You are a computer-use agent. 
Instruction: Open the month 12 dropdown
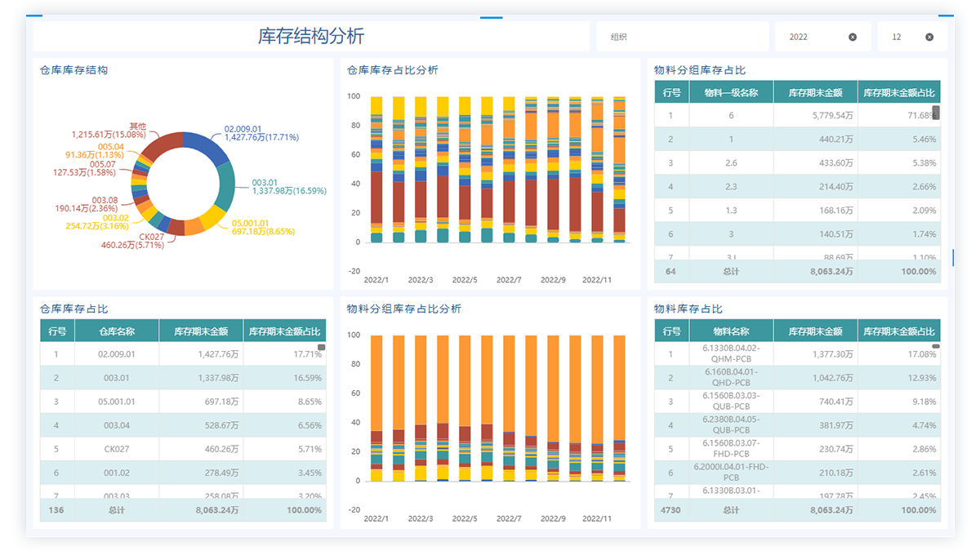(902, 38)
